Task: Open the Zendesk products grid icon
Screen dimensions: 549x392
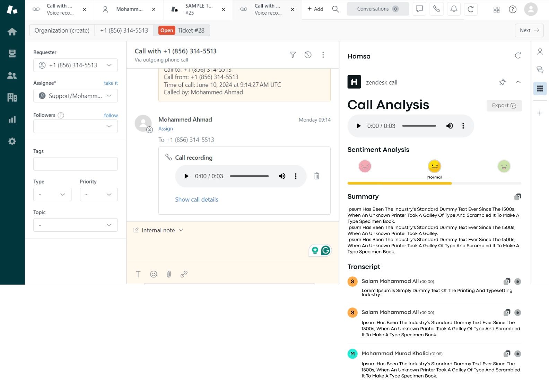Action: (x=497, y=9)
